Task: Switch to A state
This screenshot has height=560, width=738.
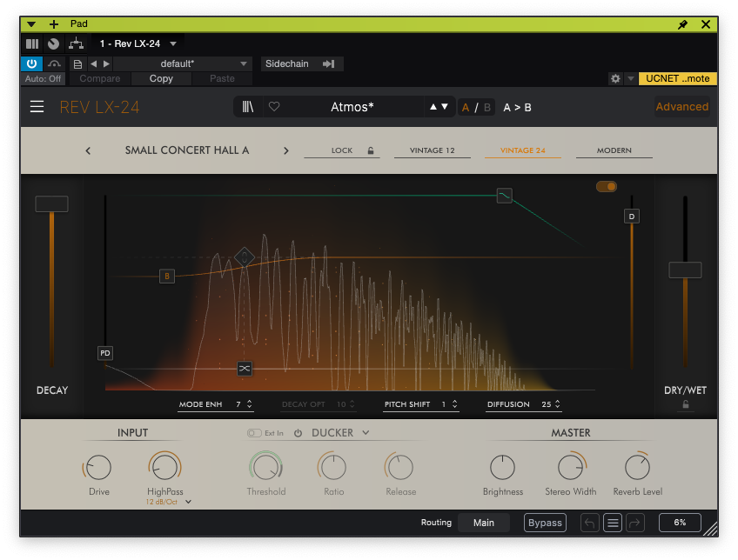Action: (465, 108)
